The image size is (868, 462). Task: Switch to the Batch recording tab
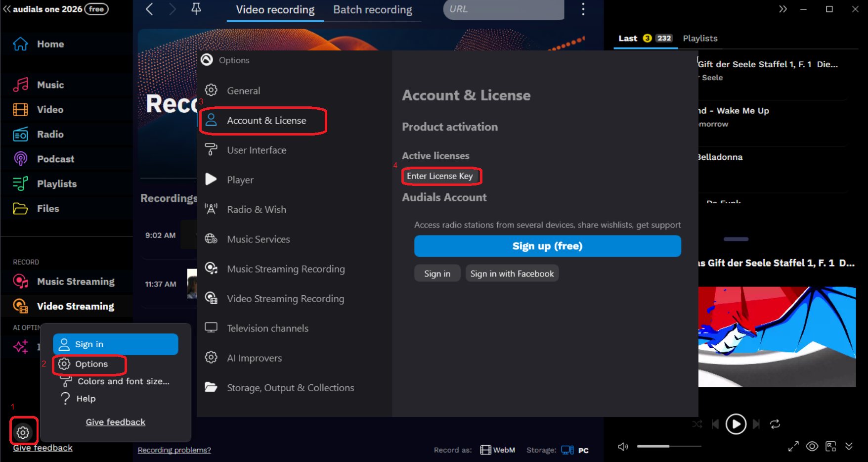[x=372, y=9]
